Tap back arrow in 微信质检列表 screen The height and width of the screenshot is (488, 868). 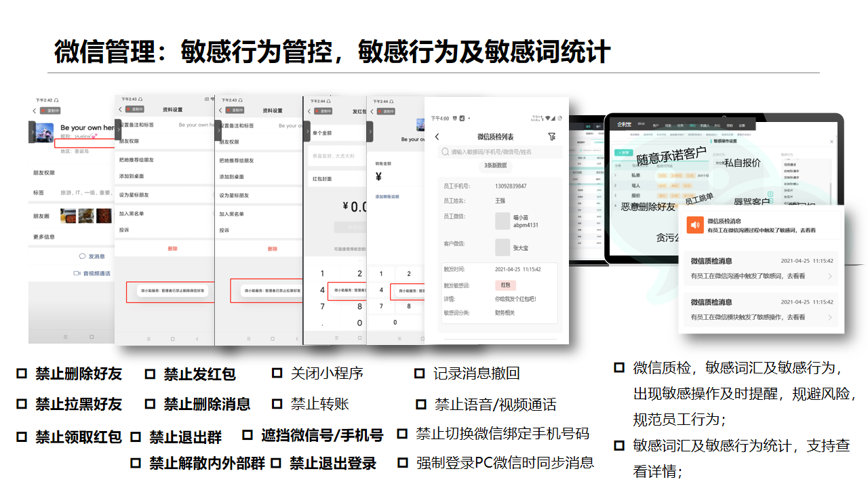click(437, 137)
